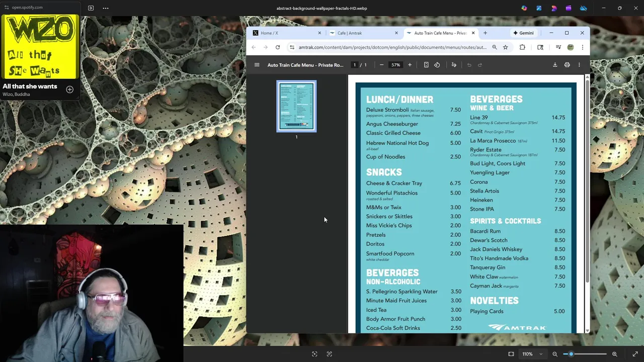
Task: Open a new Chrome tab
Action: click(485, 33)
